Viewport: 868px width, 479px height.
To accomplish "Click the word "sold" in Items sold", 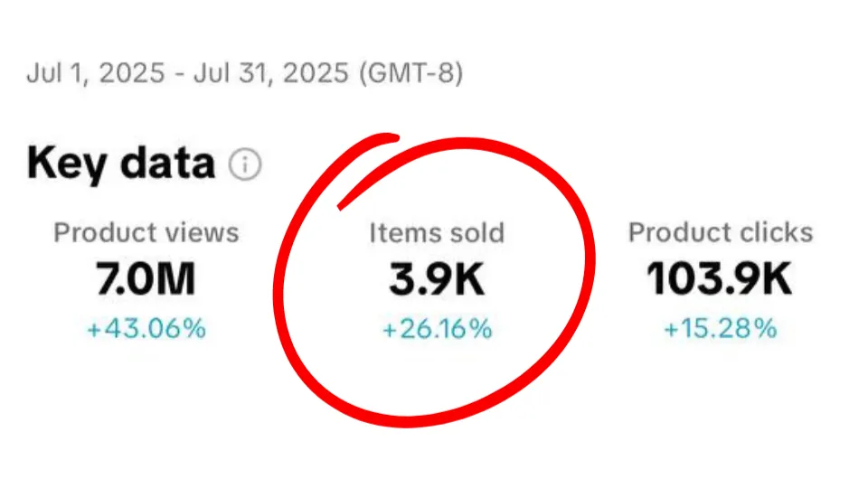I will point(470,232).
